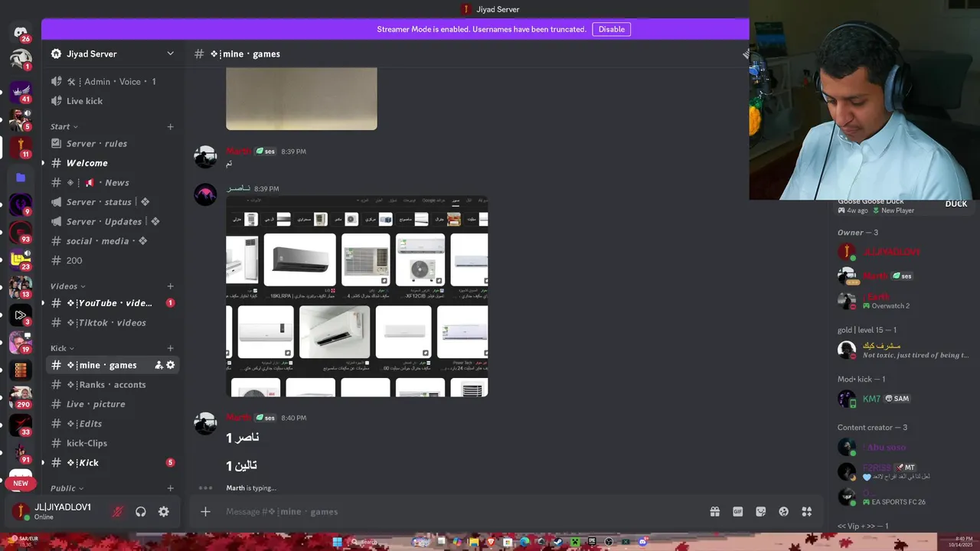Open the NEW unreads indicator
Viewport: 980px width, 551px height.
21,484
